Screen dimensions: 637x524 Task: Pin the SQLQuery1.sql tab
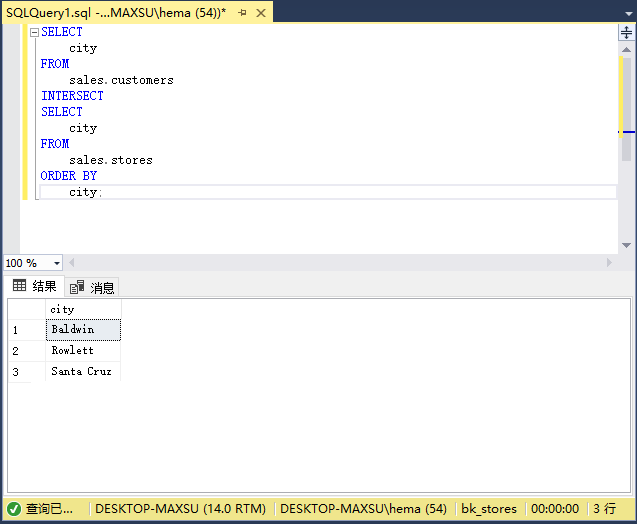click(x=243, y=13)
